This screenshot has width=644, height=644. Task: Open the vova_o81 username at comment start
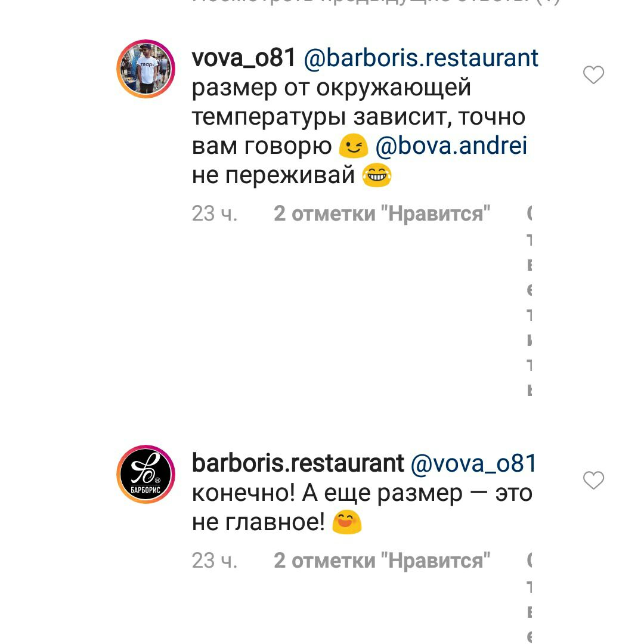point(243,57)
